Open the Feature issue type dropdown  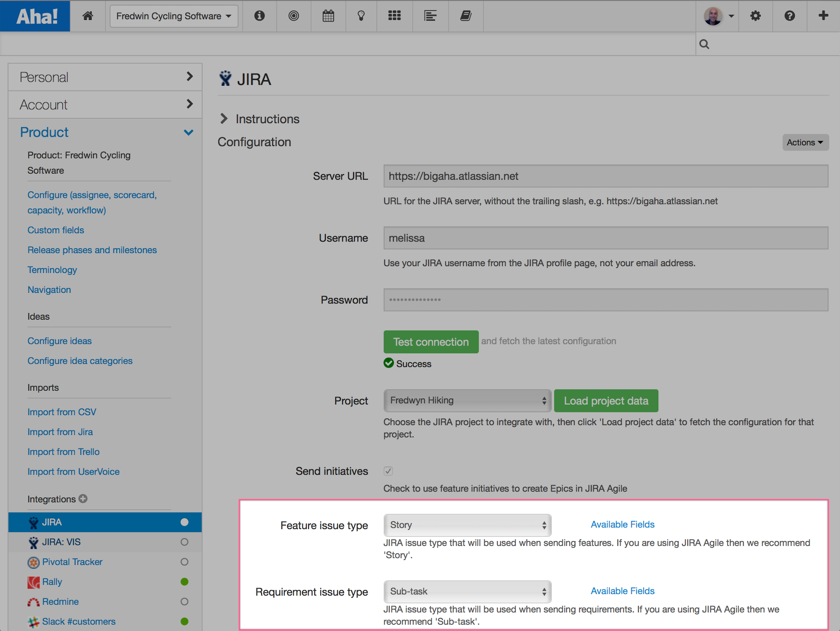(x=467, y=525)
